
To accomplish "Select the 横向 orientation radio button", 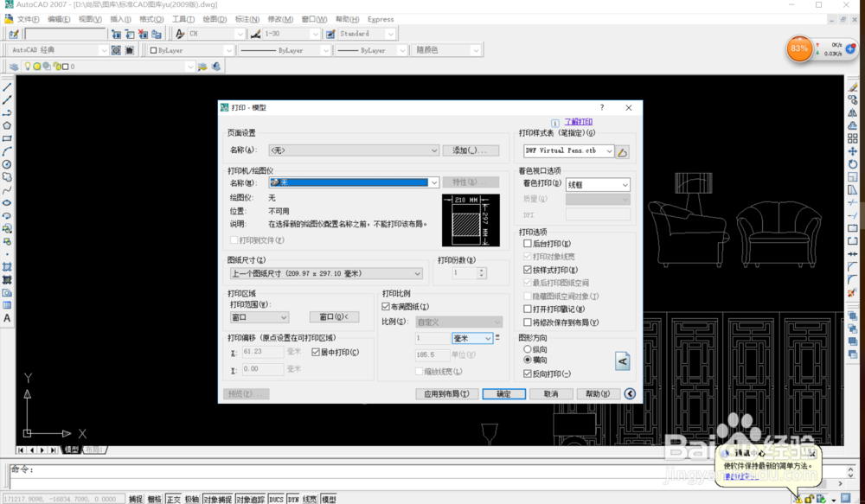I will pos(528,360).
